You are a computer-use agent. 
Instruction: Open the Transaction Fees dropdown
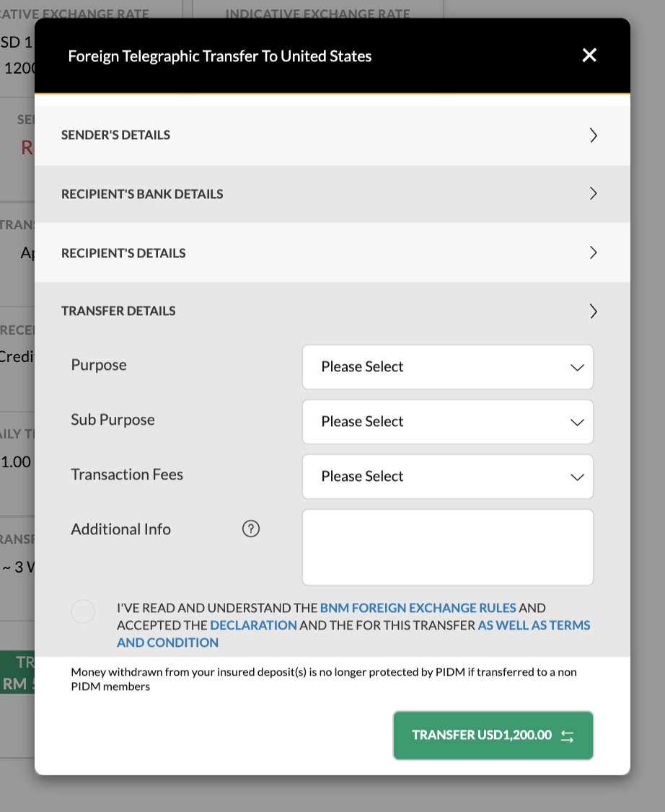coord(447,477)
